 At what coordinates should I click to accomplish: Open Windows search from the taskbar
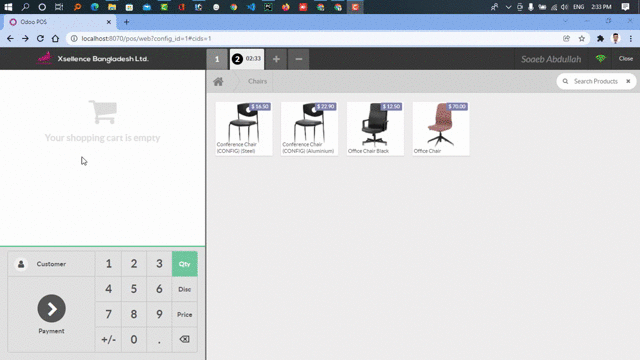(x=25, y=7)
